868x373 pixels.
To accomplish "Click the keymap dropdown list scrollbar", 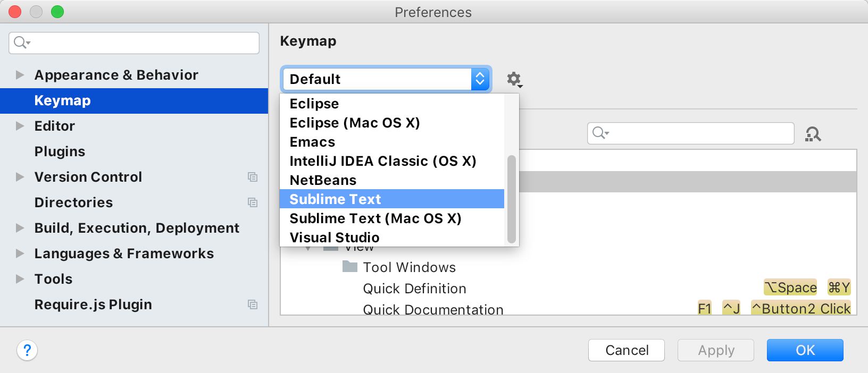I will pyautogui.click(x=512, y=199).
